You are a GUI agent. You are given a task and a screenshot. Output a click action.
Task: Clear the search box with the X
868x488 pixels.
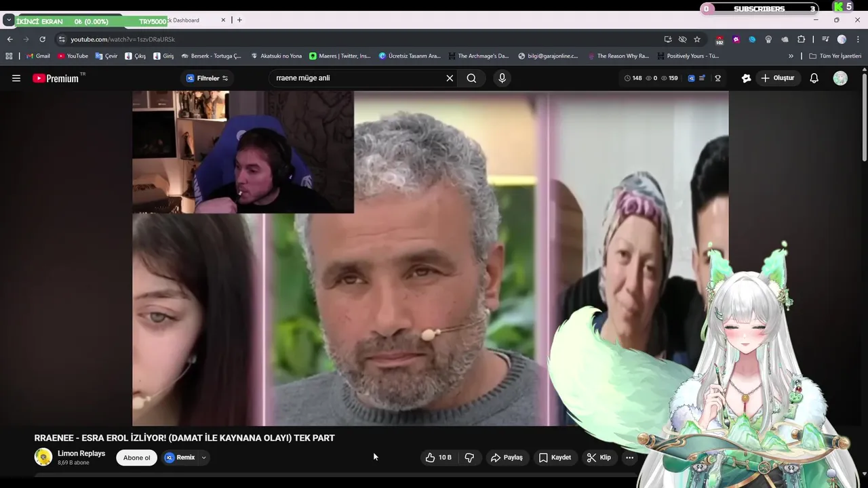coord(450,78)
